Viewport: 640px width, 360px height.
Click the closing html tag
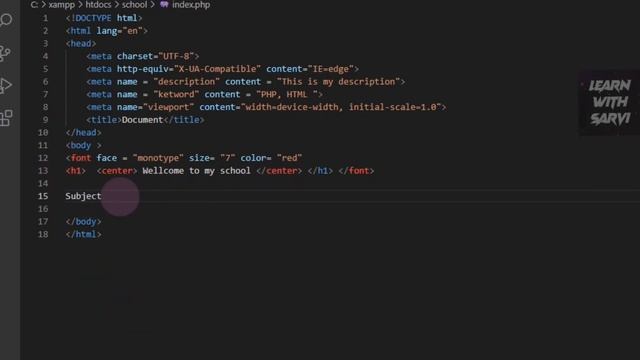coord(83,234)
